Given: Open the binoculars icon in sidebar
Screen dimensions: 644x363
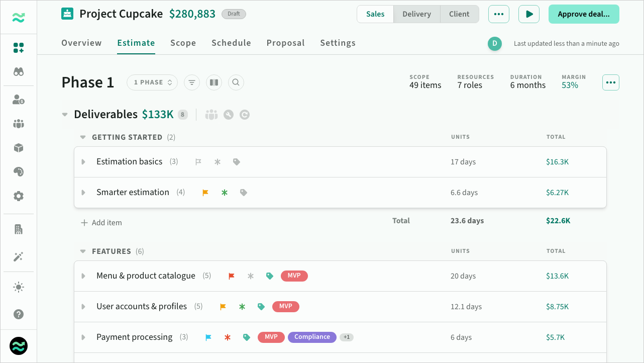Looking at the screenshot, I should pos(19,72).
